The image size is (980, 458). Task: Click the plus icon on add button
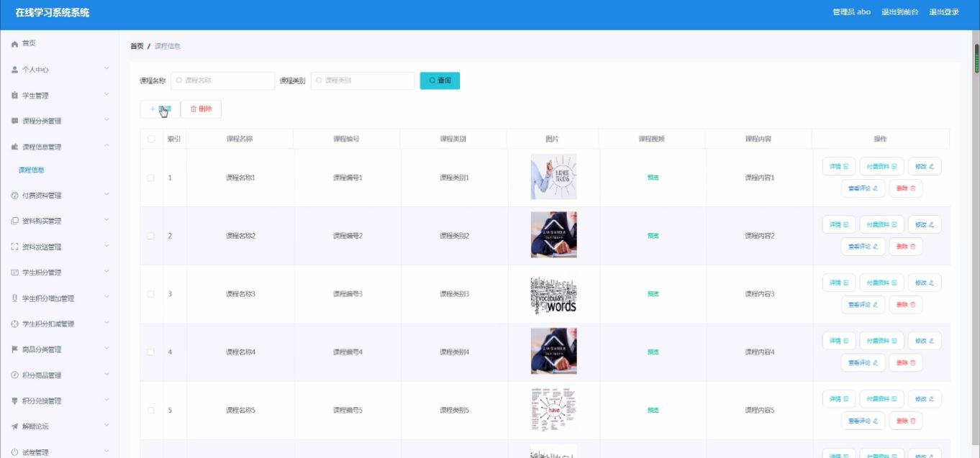click(x=152, y=109)
